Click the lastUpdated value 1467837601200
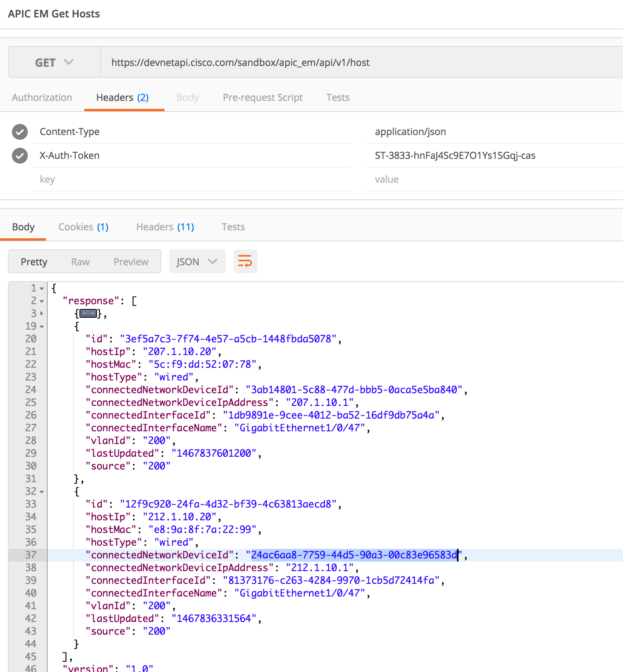This screenshot has width=623, height=672. pyautogui.click(x=214, y=453)
